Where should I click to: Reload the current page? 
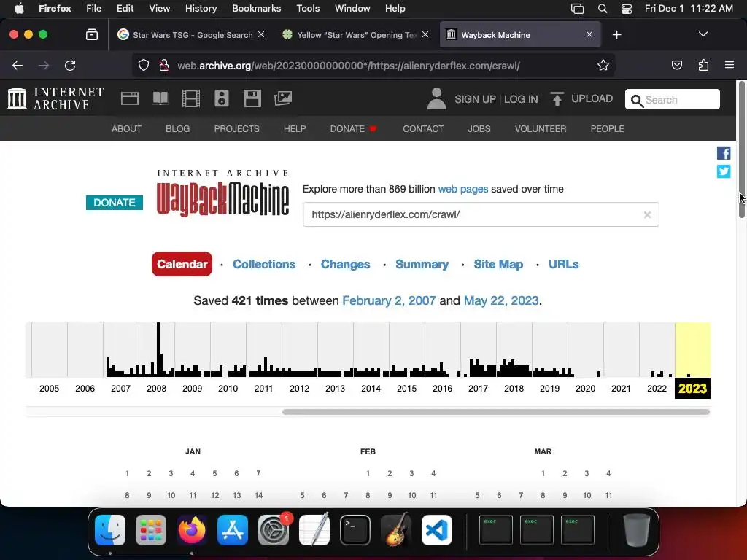tap(70, 65)
